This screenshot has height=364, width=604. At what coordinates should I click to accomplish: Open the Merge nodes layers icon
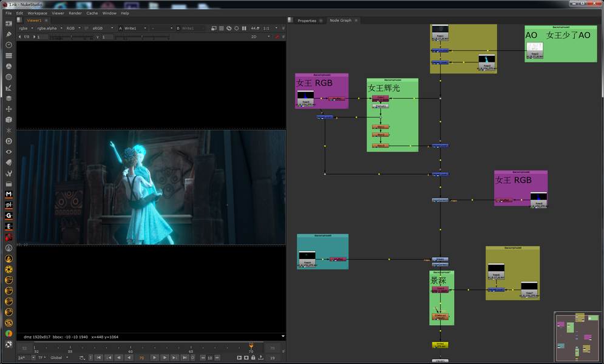(x=8, y=98)
